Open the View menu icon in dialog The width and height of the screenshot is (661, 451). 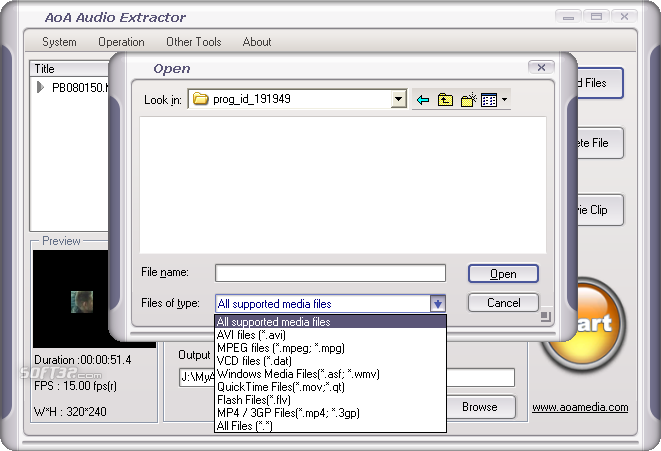(489, 100)
